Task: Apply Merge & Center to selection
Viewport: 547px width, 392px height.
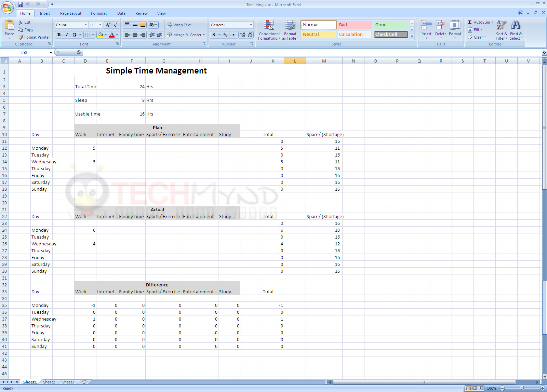Action: [x=185, y=35]
